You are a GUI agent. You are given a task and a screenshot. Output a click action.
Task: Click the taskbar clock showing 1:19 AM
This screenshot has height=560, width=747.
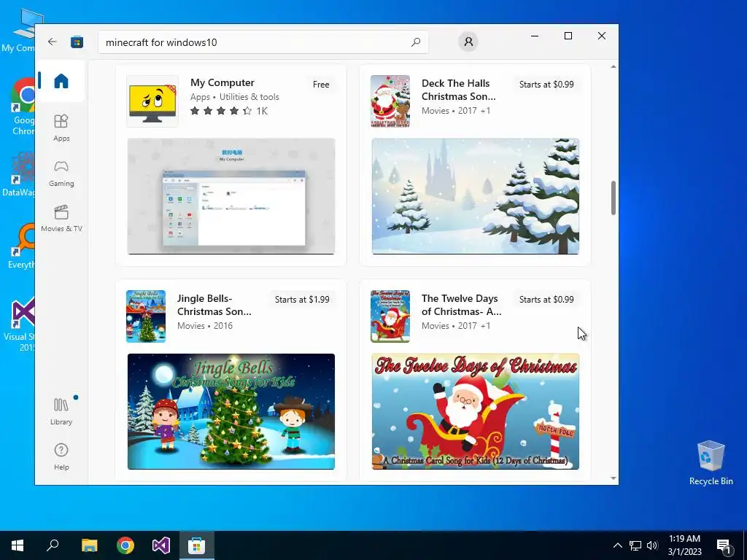tap(684, 545)
